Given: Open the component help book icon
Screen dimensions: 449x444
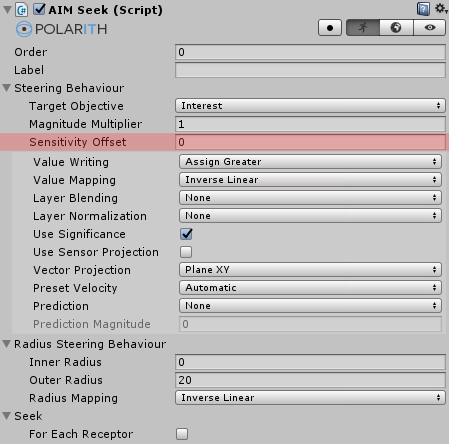Looking at the screenshot, I should (x=423, y=9).
